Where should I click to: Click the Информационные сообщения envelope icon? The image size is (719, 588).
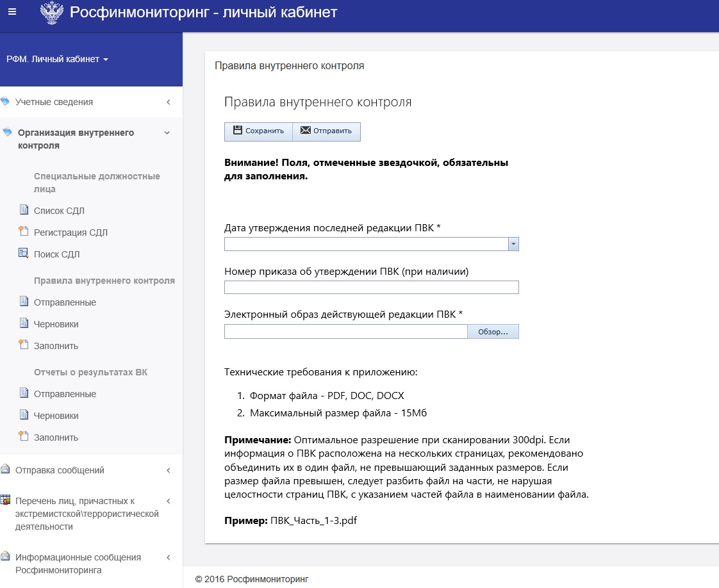[x=5, y=557]
